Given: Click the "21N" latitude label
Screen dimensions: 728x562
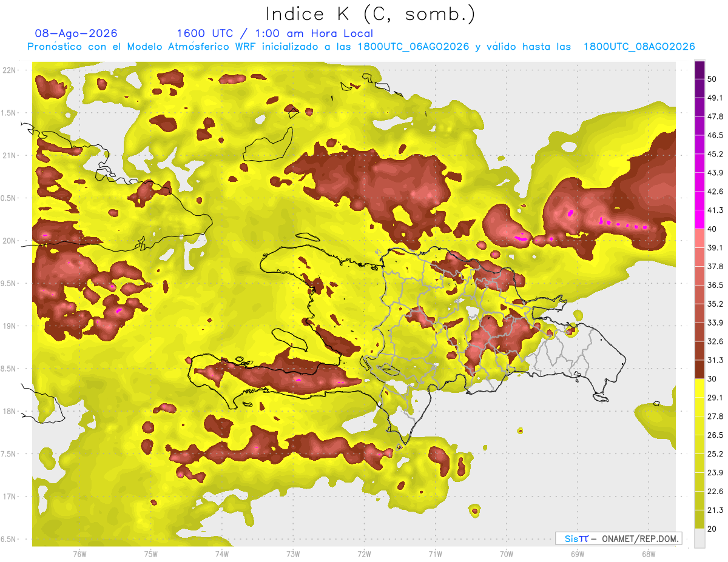Looking at the screenshot, I should pyautogui.click(x=10, y=156).
